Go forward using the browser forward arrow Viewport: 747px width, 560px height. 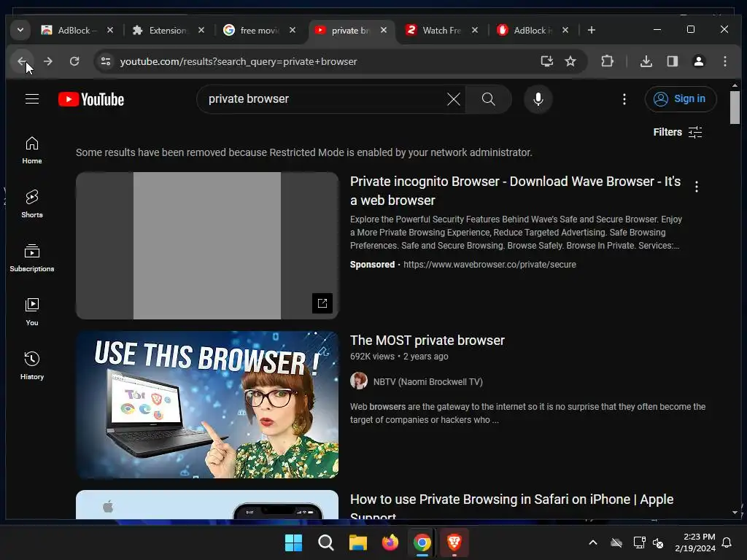pos(48,61)
